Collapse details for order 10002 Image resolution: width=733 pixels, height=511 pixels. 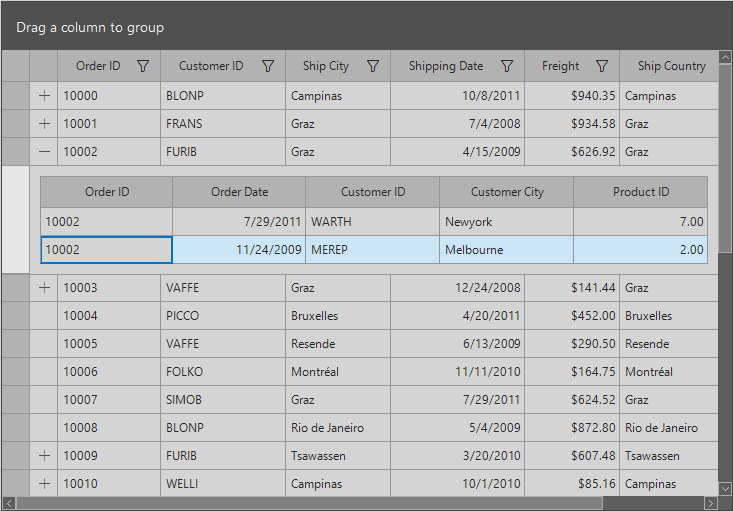pos(44,152)
